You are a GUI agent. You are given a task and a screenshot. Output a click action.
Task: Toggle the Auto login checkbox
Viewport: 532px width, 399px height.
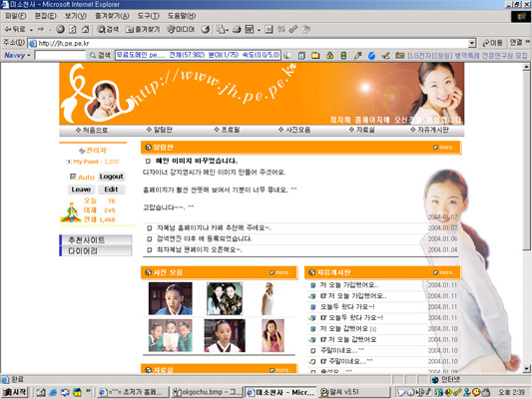pyautogui.click(x=73, y=177)
